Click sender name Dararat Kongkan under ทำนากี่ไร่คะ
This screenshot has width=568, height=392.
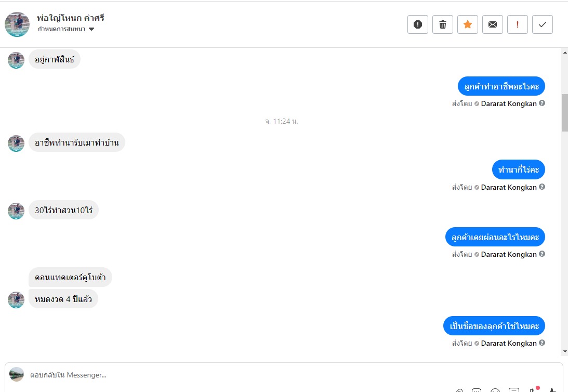[509, 187]
